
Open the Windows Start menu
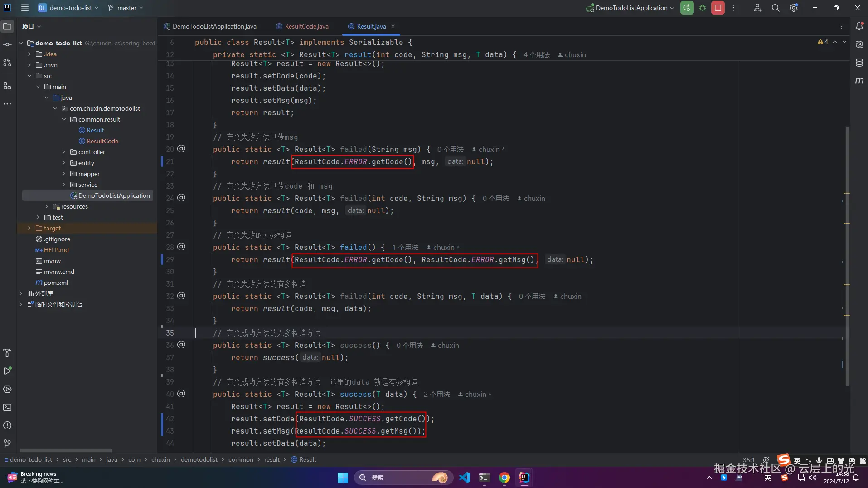point(343,478)
